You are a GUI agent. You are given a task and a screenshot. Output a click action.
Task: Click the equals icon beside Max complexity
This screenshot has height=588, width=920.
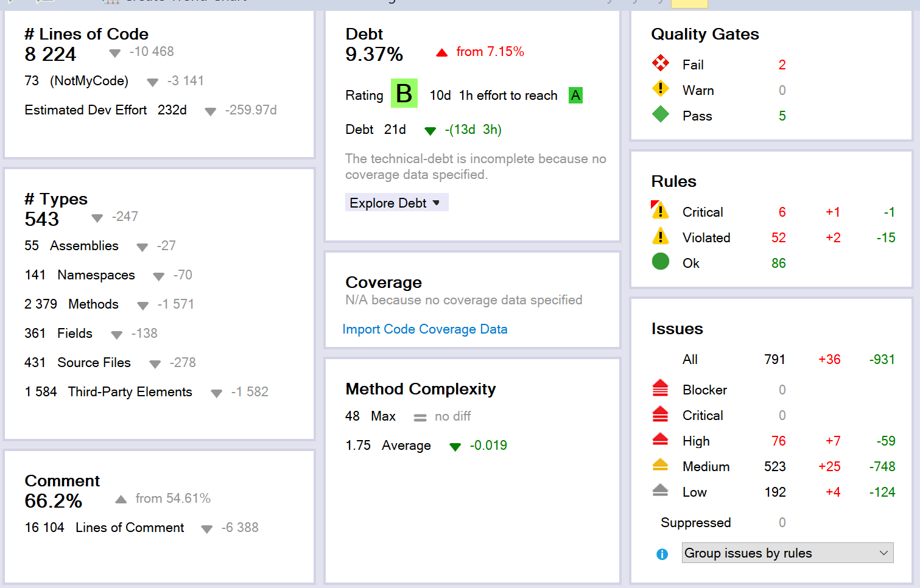(420, 418)
